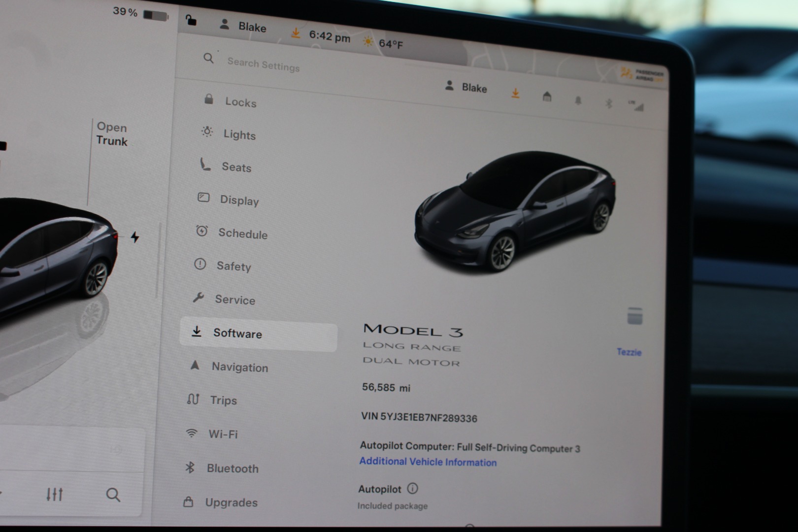Open notifications bell icon
The width and height of the screenshot is (798, 532).
(578, 100)
